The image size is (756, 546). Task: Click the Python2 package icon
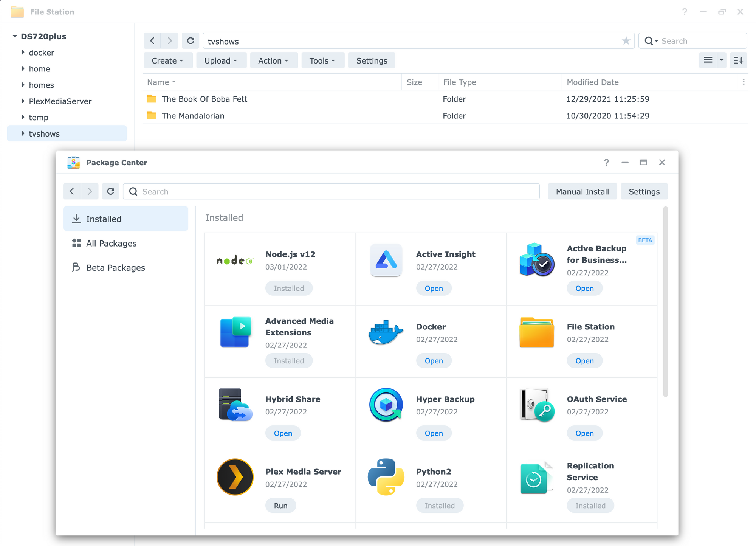pos(386,477)
